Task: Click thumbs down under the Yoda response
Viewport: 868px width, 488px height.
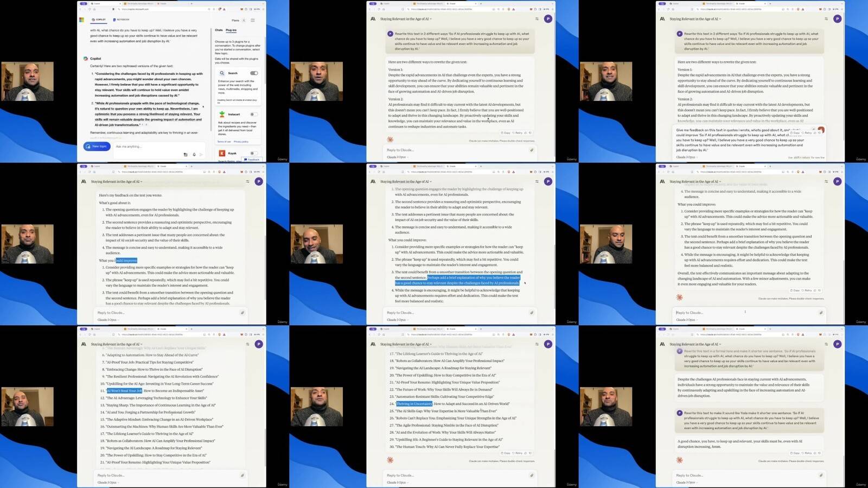Action: click(x=819, y=453)
